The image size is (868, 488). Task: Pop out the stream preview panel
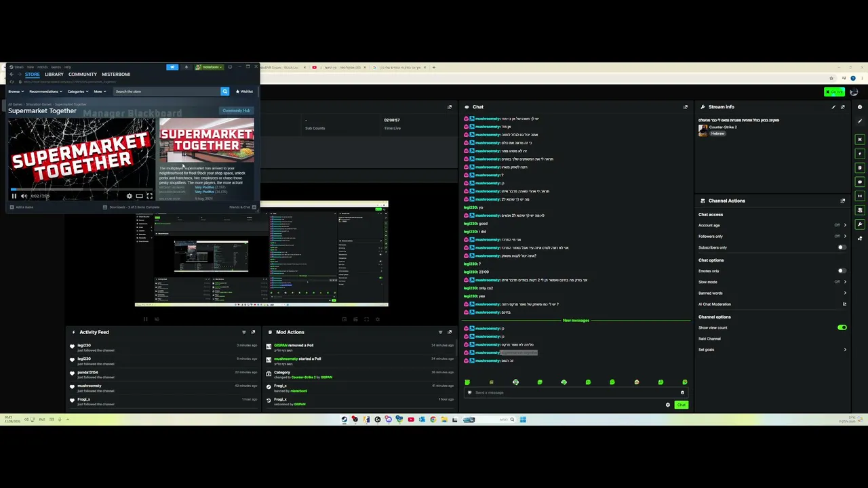(450, 107)
